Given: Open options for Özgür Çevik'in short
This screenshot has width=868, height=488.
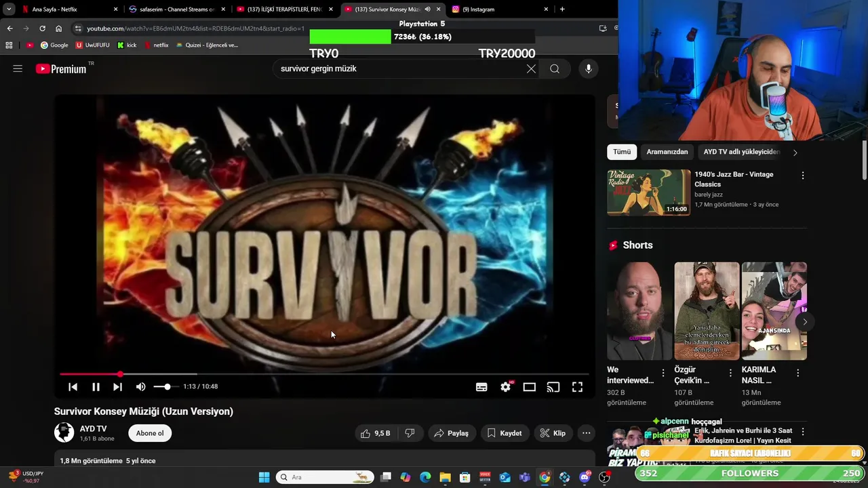Looking at the screenshot, I should pyautogui.click(x=730, y=373).
